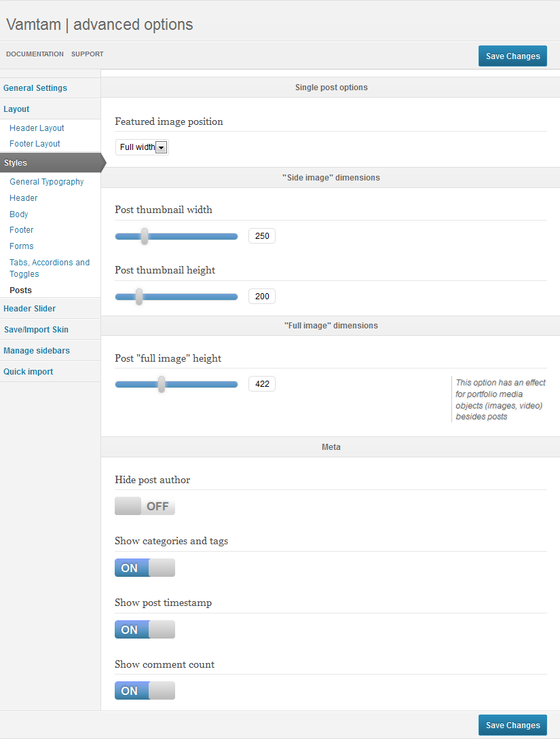
Task: Disable Show categories and tags switch
Action: pyautogui.click(x=145, y=567)
